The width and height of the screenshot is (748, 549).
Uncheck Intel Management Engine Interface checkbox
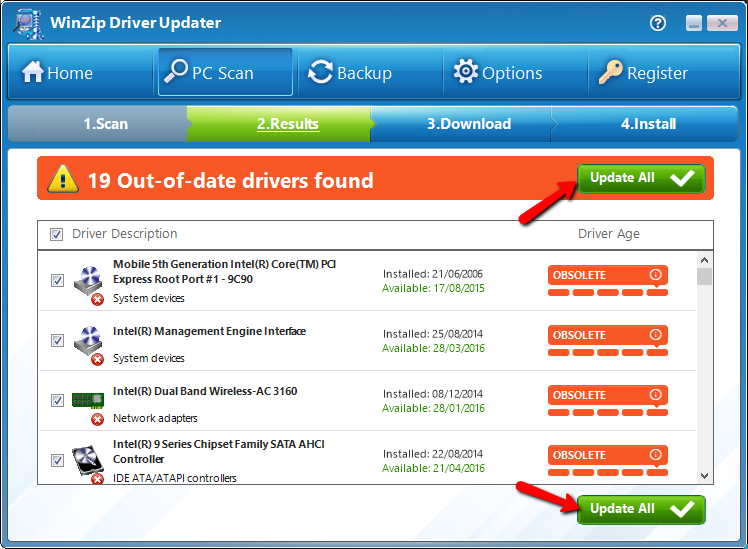pyautogui.click(x=57, y=340)
